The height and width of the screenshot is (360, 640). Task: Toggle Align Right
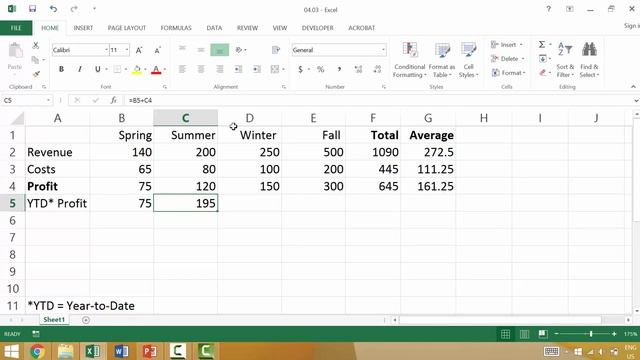(x=220, y=69)
